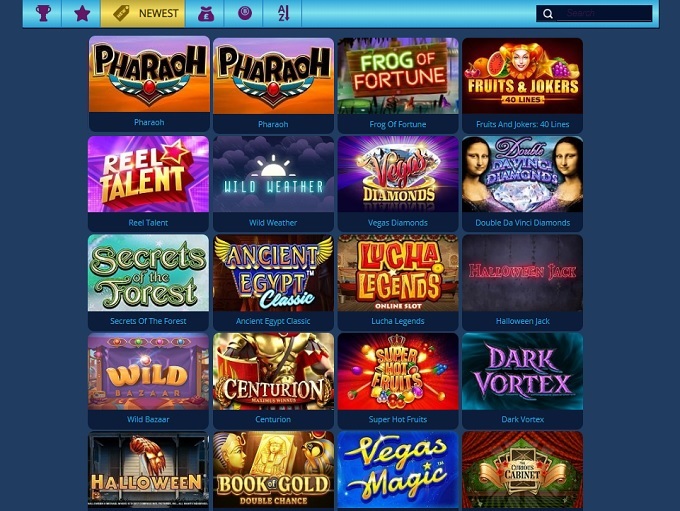Click the Halloween Jack title link
Screen dimensions: 680x511
pyautogui.click(x=523, y=321)
